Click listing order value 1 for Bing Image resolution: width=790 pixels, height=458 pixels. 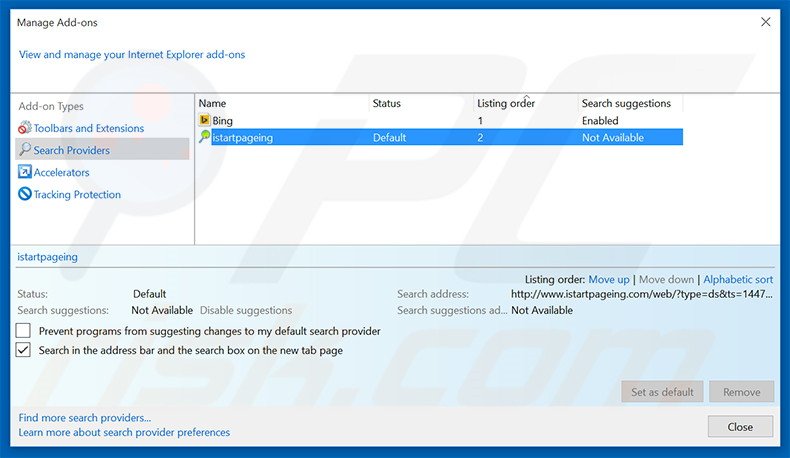coord(480,121)
